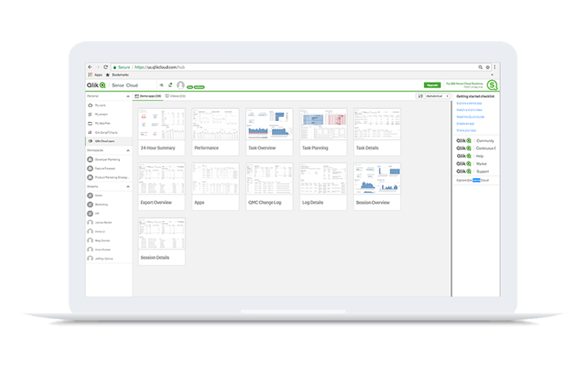This screenshot has height=368, width=588.
Task: Open the Chrome three-dot menu
Action: [x=495, y=67]
